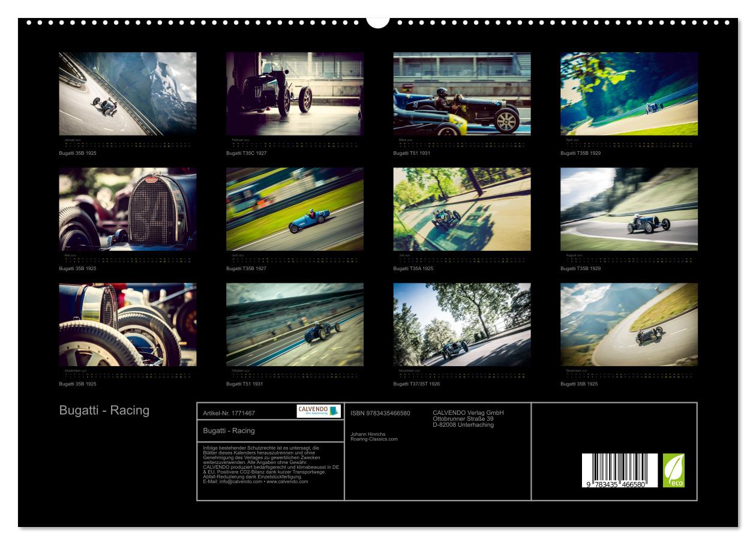756x545 pixels.
Task: Click "Bugatti T51 1931" under the pit lane driver photo
Action: (x=412, y=153)
